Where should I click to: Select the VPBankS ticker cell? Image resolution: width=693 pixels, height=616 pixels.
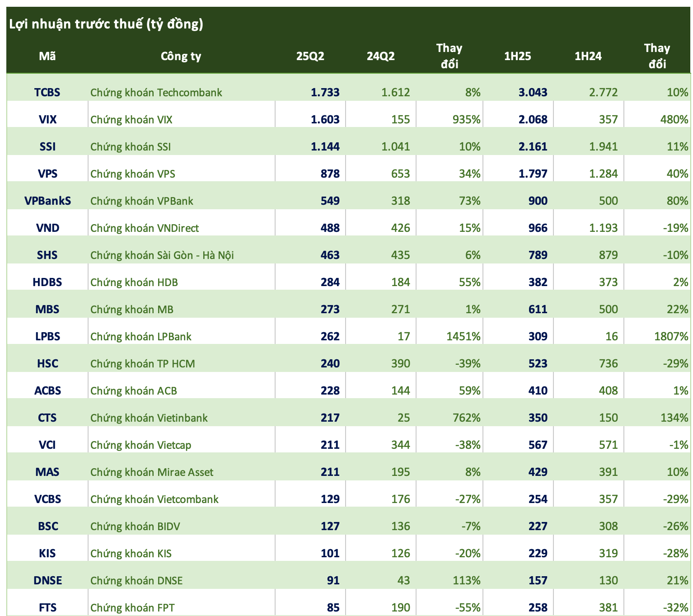tap(47, 201)
